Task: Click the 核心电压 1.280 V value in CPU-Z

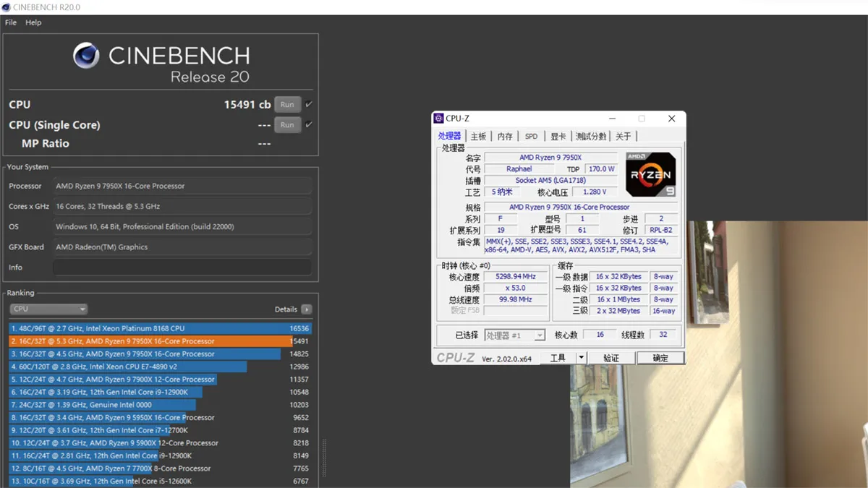Action: (594, 192)
